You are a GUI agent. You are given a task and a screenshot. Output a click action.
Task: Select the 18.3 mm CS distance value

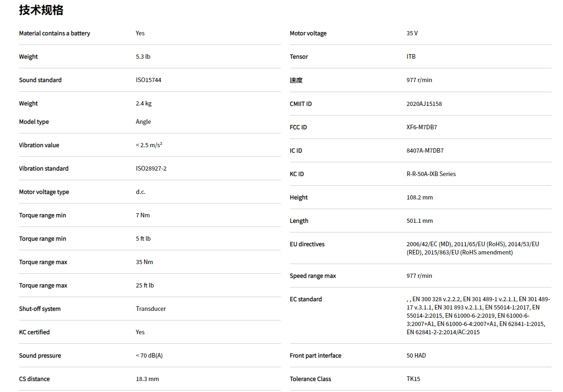pyautogui.click(x=147, y=379)
